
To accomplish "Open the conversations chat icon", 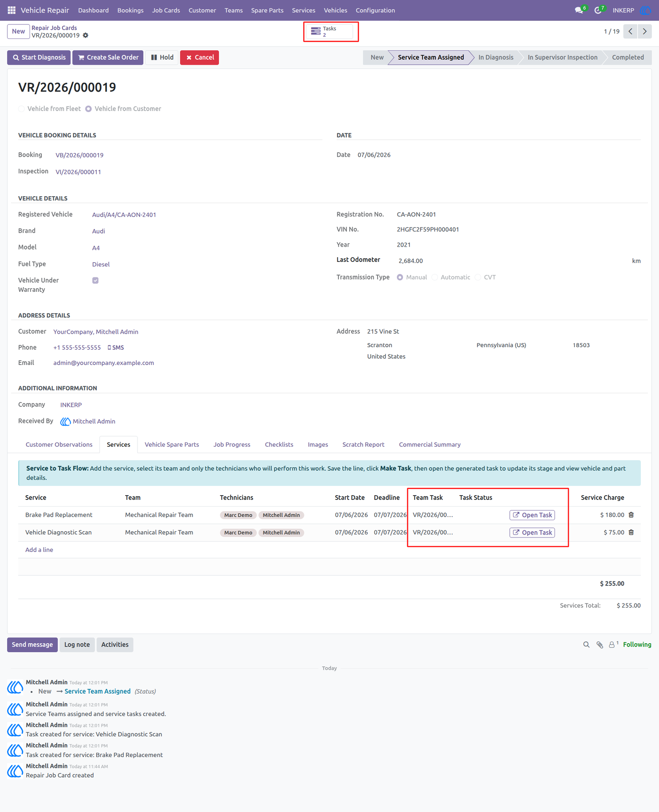I will [579, 10].
